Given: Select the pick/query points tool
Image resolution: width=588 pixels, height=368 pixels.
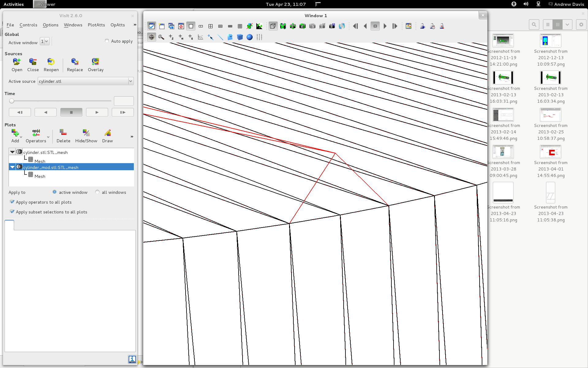Looking at the screenshot, I should [210, 37].
